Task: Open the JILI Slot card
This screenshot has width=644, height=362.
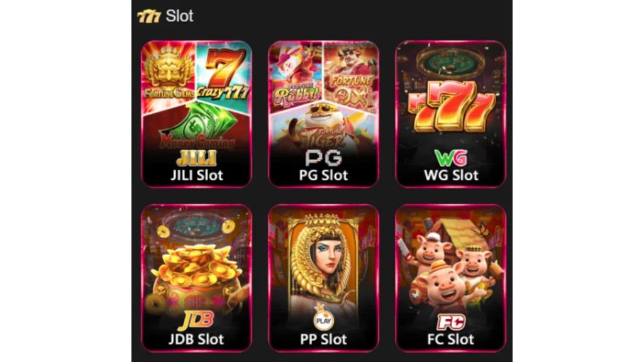Action: click(196, 114)
